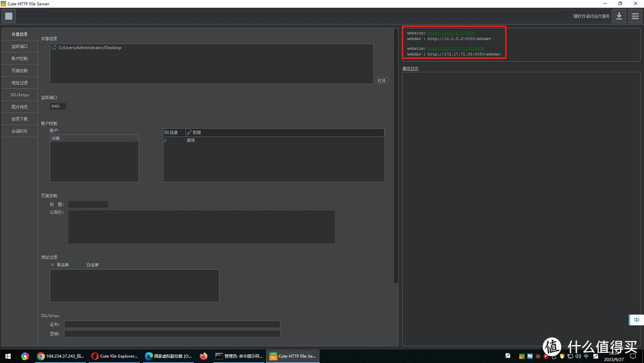
Task: Click the 8080 listening port field
Action: coord(58,106)
